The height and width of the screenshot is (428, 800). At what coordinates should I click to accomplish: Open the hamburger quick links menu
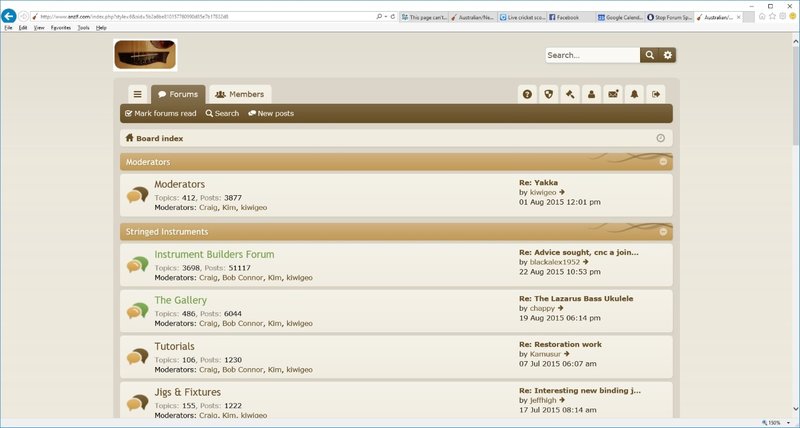tap(137, 94)
